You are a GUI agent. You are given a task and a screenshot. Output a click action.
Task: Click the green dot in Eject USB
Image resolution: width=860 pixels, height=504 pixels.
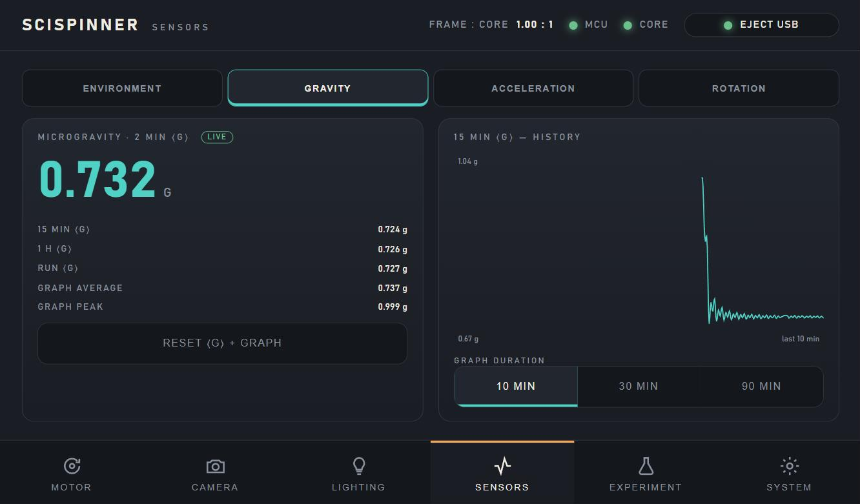pyautogui.click(x=728, y=25)
